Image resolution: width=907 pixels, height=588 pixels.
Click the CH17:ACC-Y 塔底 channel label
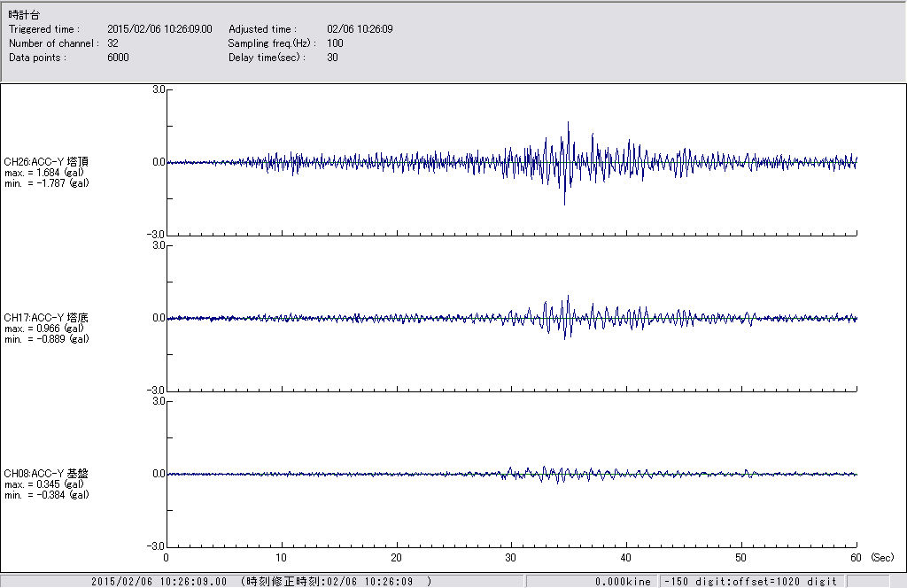[x=46, y=317]
